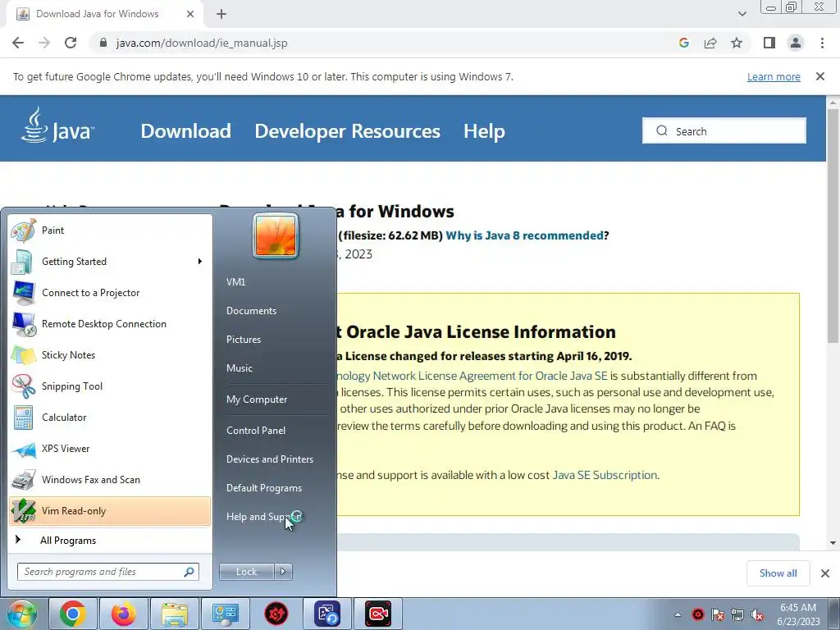Open Devices and Printers
The height and width of the screenshot is (630, 840).
269,459
